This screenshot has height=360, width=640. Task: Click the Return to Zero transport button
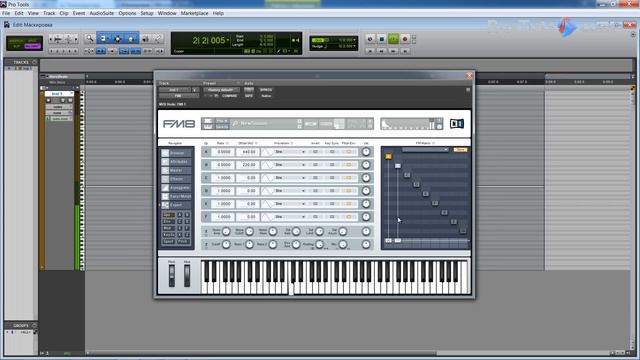click(x=370, y=51)
